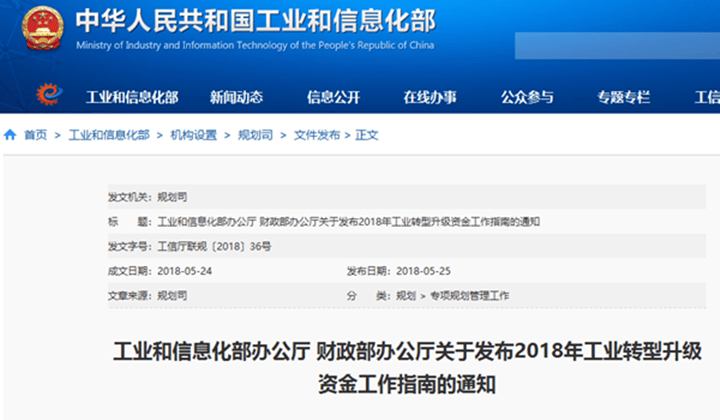The width and height of the screenshot is (720, 420).
Task: Click the national emblem logo
Action: coord(43,28)
